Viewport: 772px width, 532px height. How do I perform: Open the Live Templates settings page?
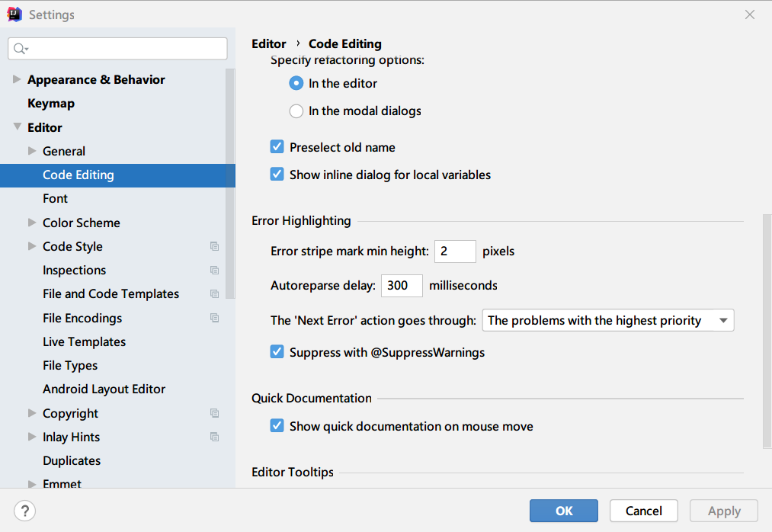tap(84, 341)
